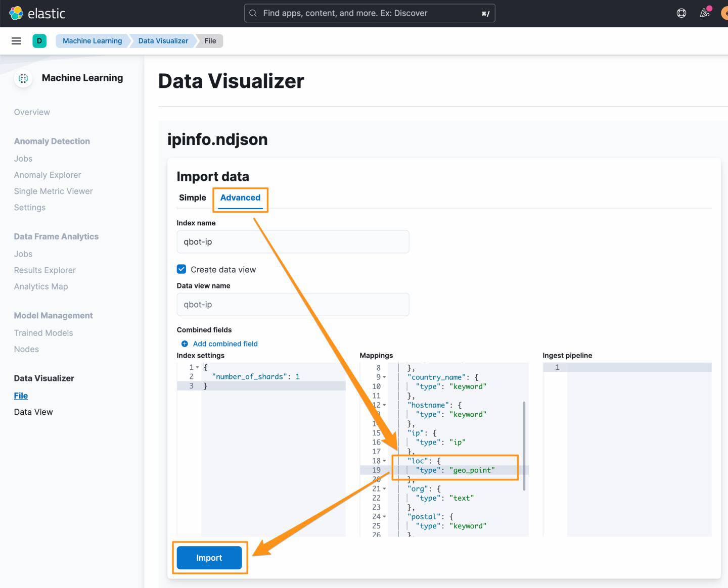The image size is (728, 588).
Task: Switch to the Simple tab
Action: (192, 198)
